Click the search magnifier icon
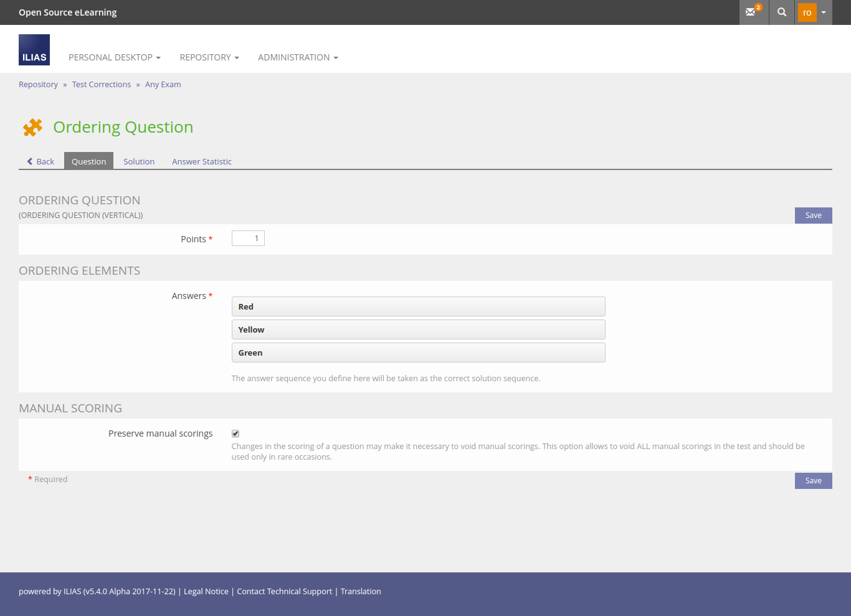This screenshot has width=851, height=616. (782, 12)
